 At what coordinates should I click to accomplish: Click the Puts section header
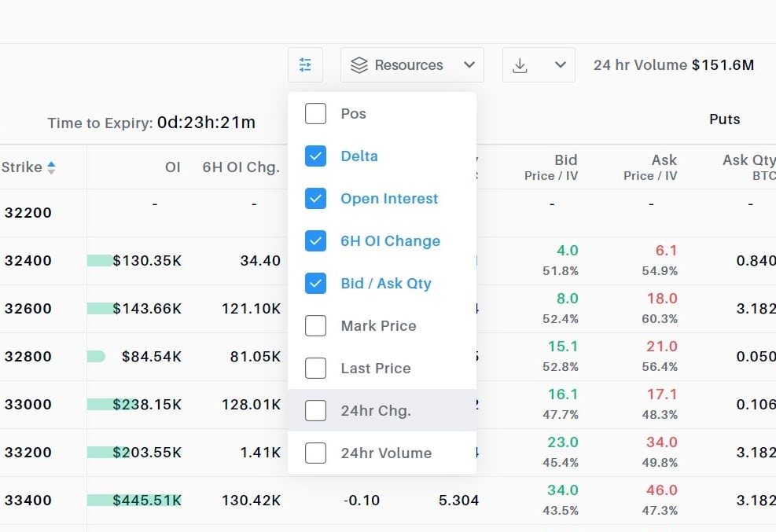pyautogui.click(x=723, y=119)
